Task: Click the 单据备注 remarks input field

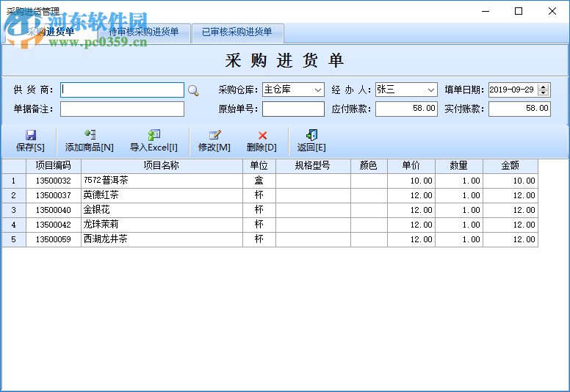Action: click(x=122, y=109)
